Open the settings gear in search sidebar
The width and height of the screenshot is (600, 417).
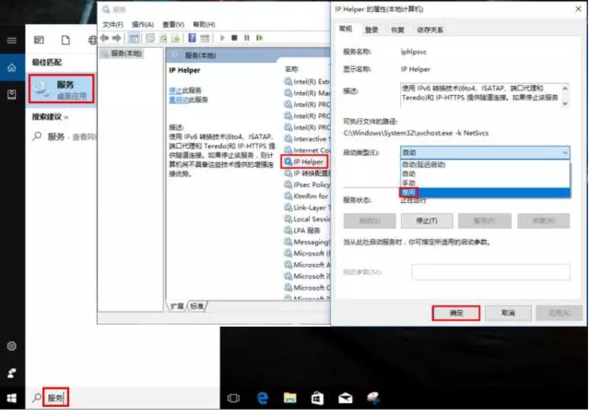coord(12,347)
